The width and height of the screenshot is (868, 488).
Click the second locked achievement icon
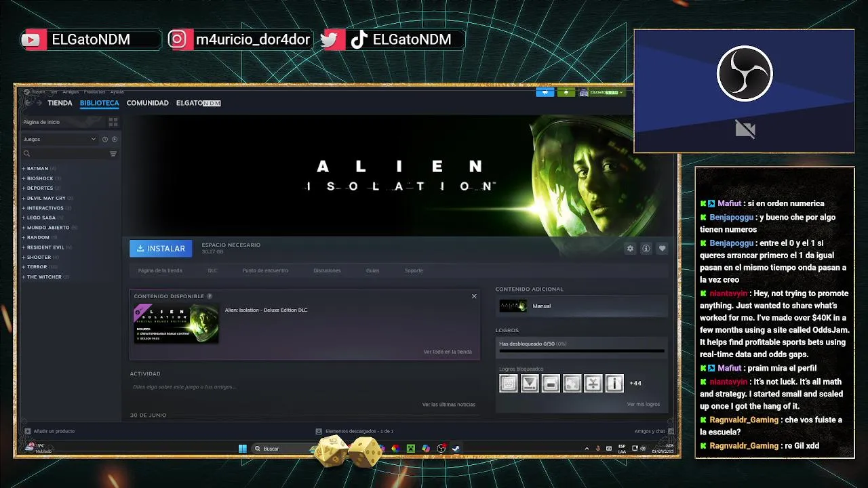[x=530, y=383]
